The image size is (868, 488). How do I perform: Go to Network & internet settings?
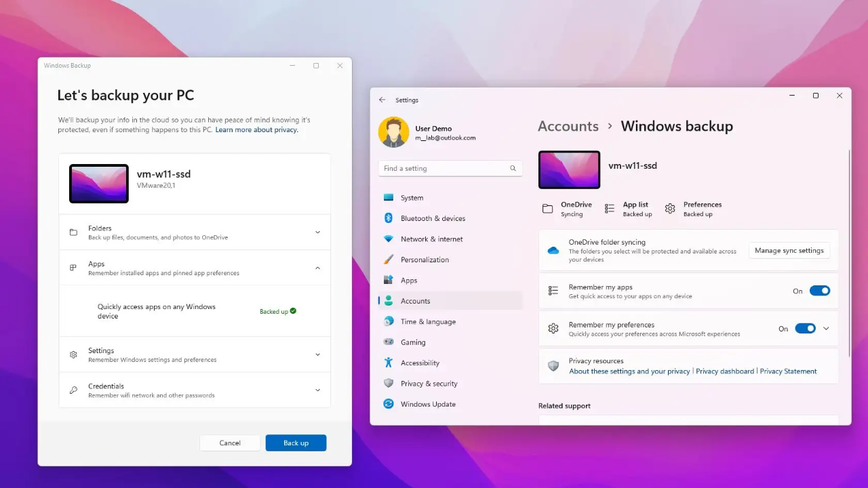click(x=450, y=239)
